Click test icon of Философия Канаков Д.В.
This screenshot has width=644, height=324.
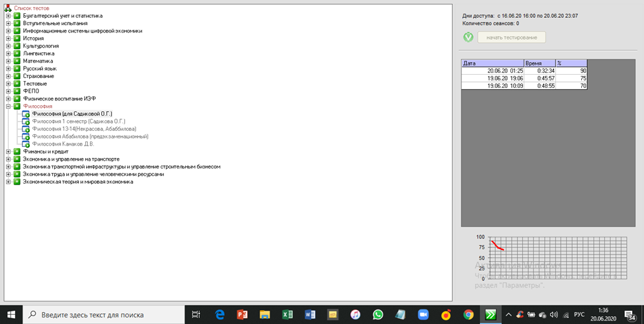coord(26,144)
